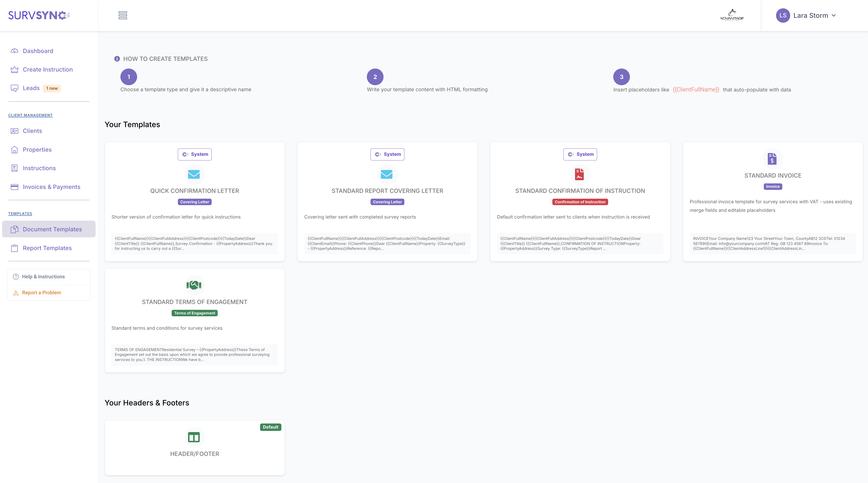
Task: Click System badge on Standard Confirmation of Instruction
Action: [580, 154]
